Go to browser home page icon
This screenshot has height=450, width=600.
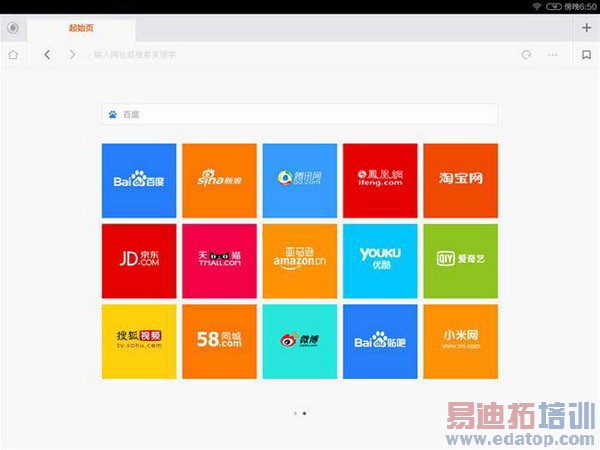[13, 55]
